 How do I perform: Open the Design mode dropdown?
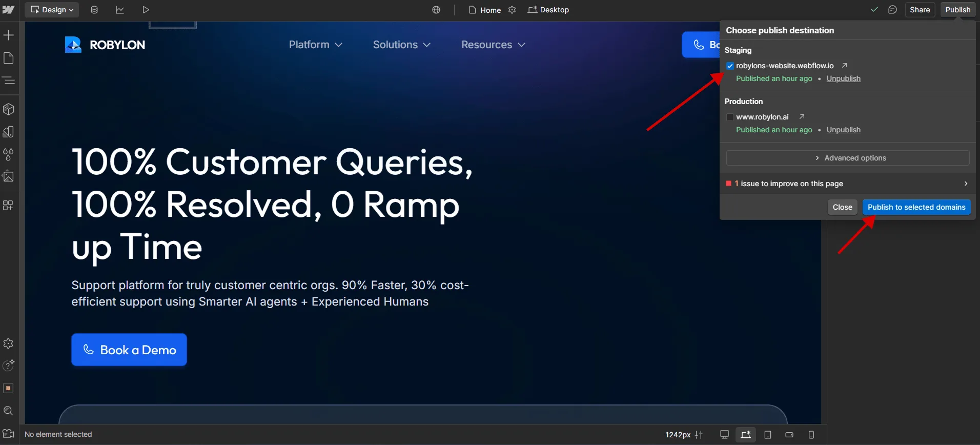[x=52, y=10]
